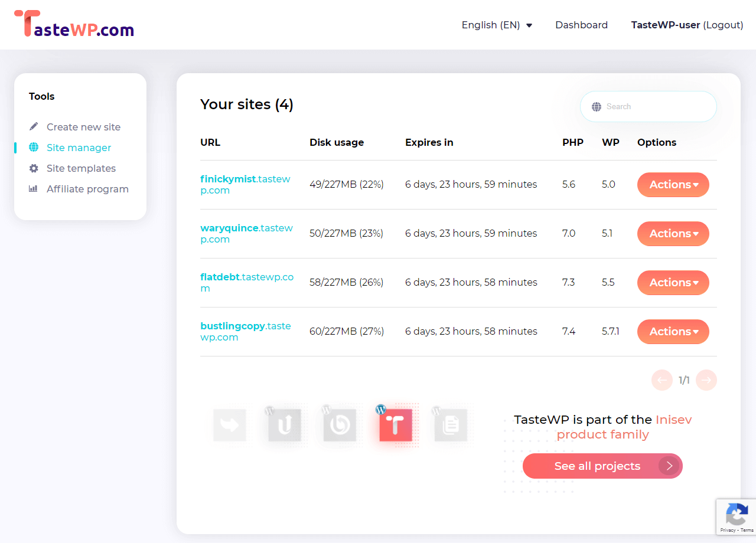
Task: Click the 58/227MB (26%) disk usage value
Action: tap(347, 283)
